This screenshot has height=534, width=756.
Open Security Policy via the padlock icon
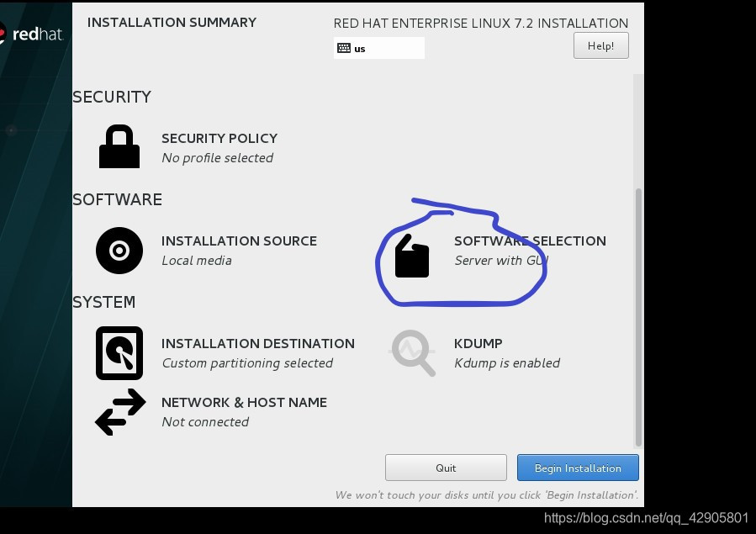tap(119, 146)
